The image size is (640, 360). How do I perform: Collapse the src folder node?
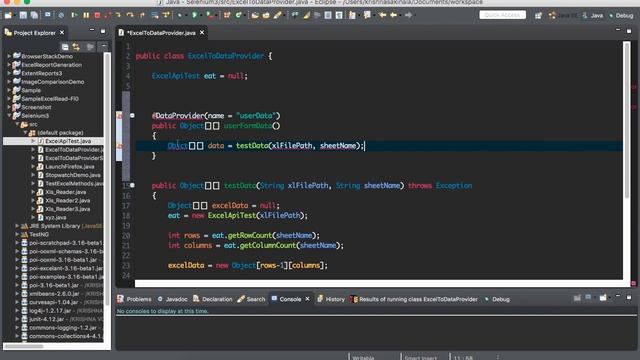17,124
